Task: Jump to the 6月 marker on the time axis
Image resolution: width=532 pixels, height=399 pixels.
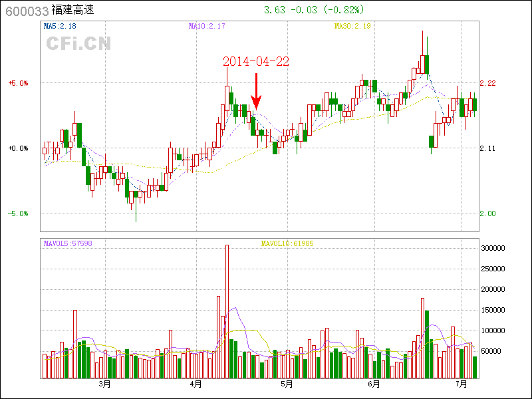Action: [x=374, y=384]
